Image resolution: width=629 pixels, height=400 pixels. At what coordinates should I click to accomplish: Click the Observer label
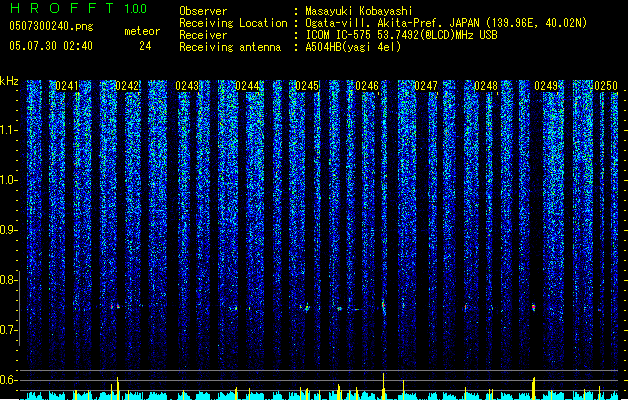pos(203,11)
